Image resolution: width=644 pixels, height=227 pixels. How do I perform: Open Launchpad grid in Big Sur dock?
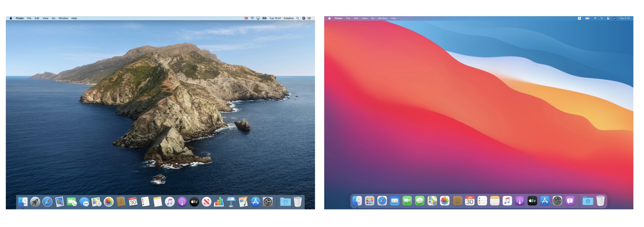[x=370, y=201]
